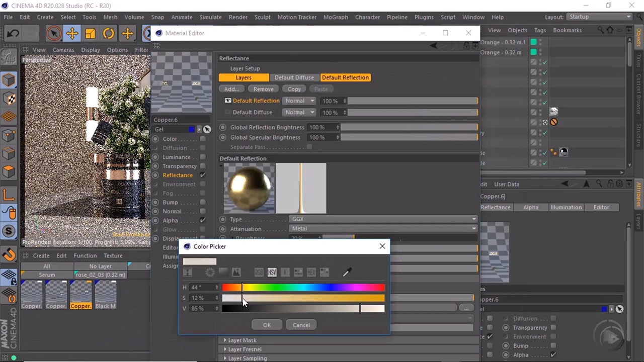Enable the Color channel checkbox
The height and width of the screenshot is (362, 644).
click(203, 139)
